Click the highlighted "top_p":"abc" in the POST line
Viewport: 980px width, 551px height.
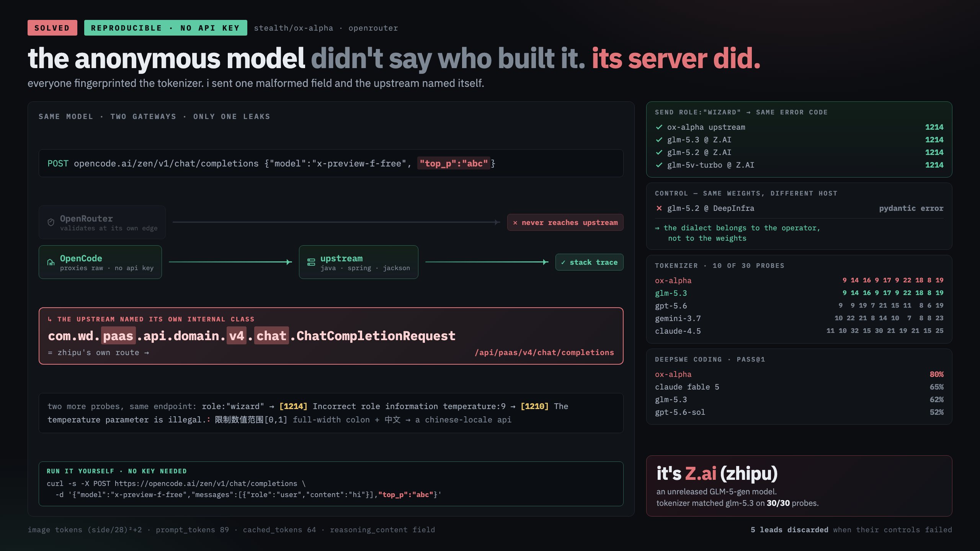(x=454, y=163)
